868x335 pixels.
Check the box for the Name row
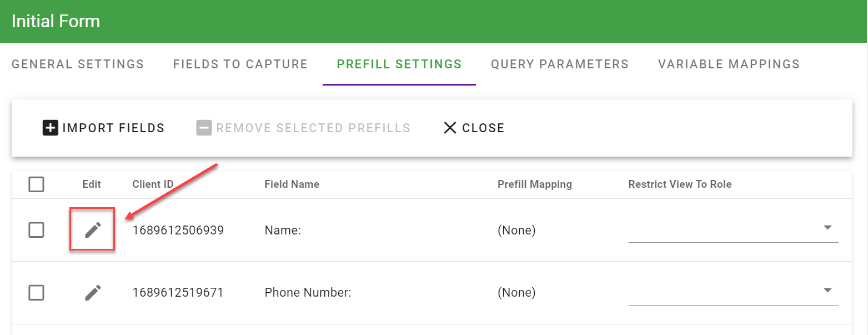36,229
